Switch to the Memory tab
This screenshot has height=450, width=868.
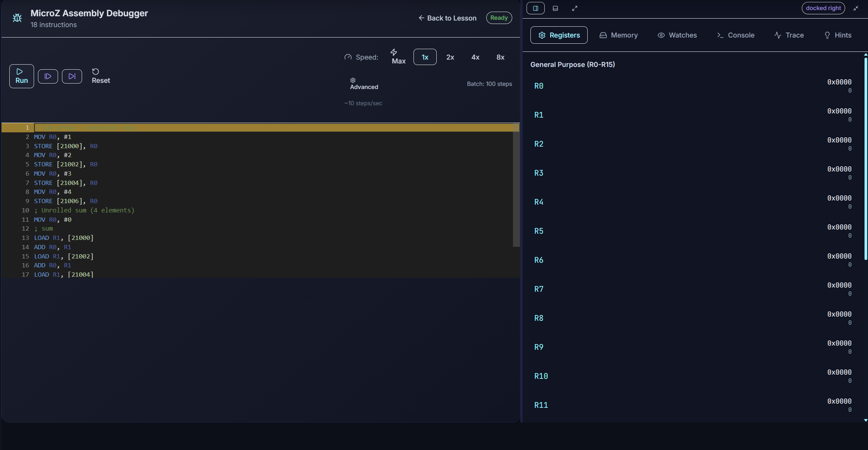618,35
